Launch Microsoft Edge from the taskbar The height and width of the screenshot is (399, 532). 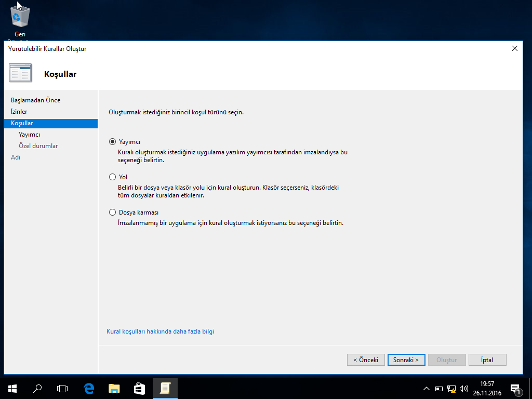click(x=89, y=388)
